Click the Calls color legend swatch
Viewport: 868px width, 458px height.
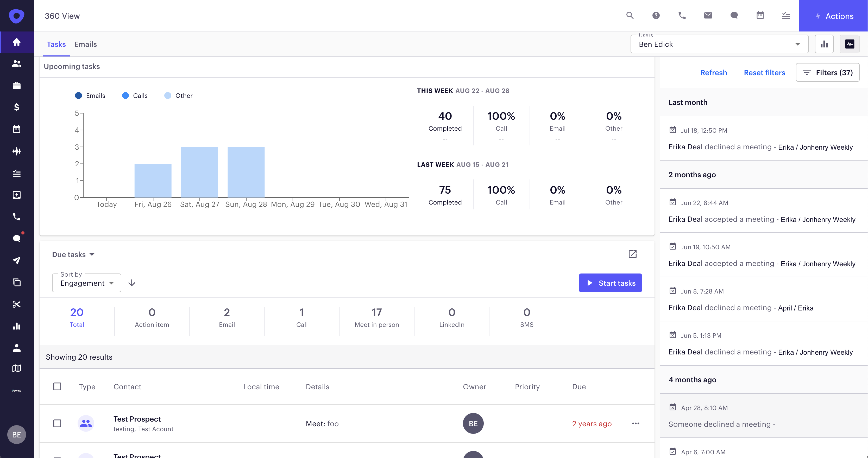125,96
